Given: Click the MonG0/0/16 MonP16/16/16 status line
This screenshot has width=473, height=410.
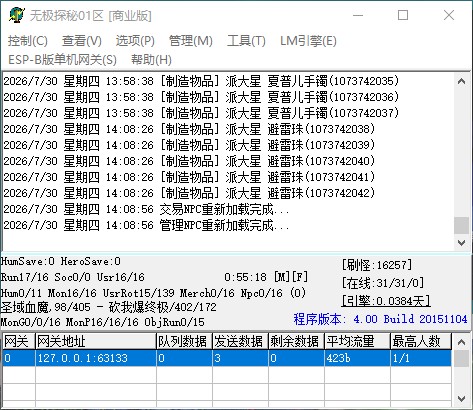Looking at the screenshot, I should pos(103,322).
